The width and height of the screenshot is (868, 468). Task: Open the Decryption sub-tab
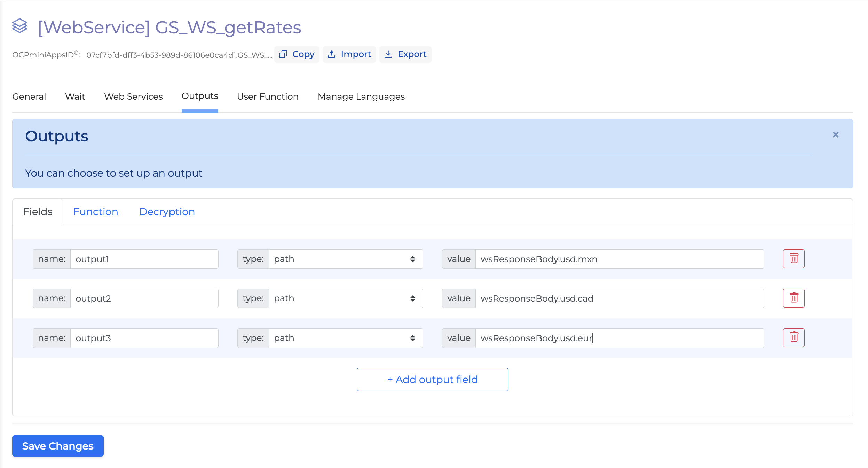pyautogui.click(x=167, y=212)
